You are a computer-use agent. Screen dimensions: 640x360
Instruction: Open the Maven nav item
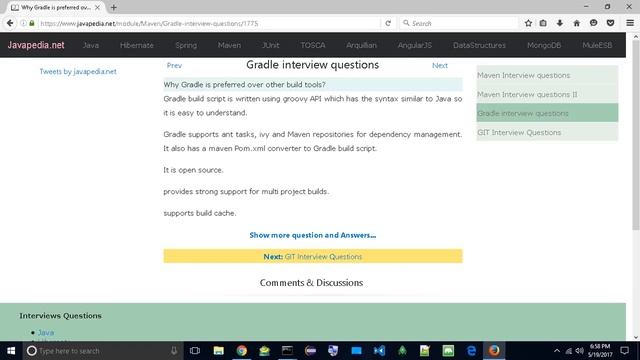(x=229, y=45)
